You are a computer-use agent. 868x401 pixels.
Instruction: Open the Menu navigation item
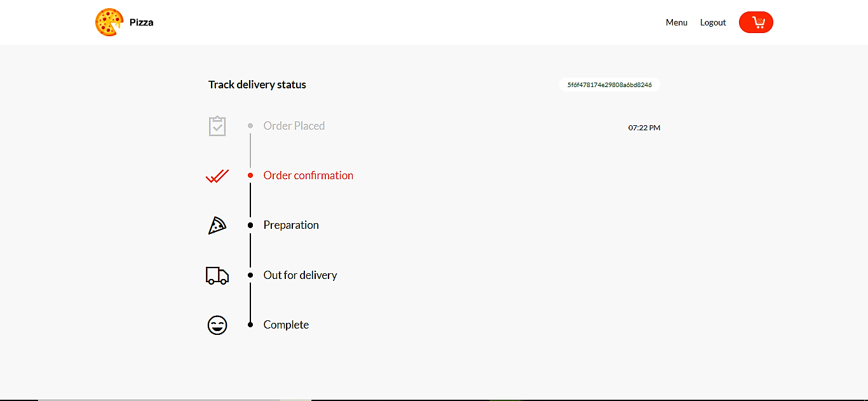676,22
